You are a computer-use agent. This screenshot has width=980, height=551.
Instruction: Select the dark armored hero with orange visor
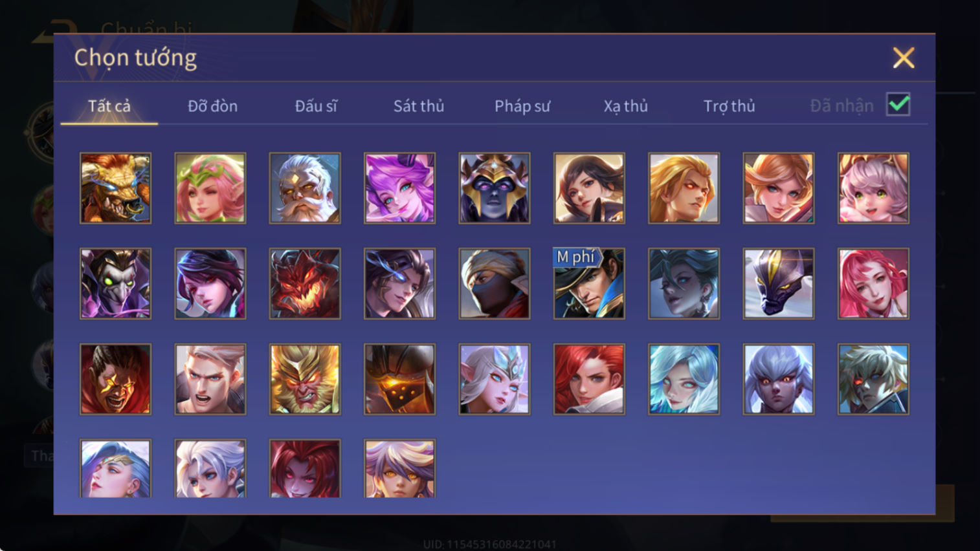pos(399,379)
